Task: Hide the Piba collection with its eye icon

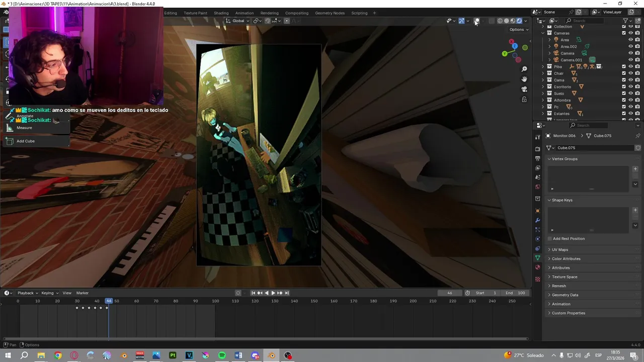Action: [x=630, y=66]
